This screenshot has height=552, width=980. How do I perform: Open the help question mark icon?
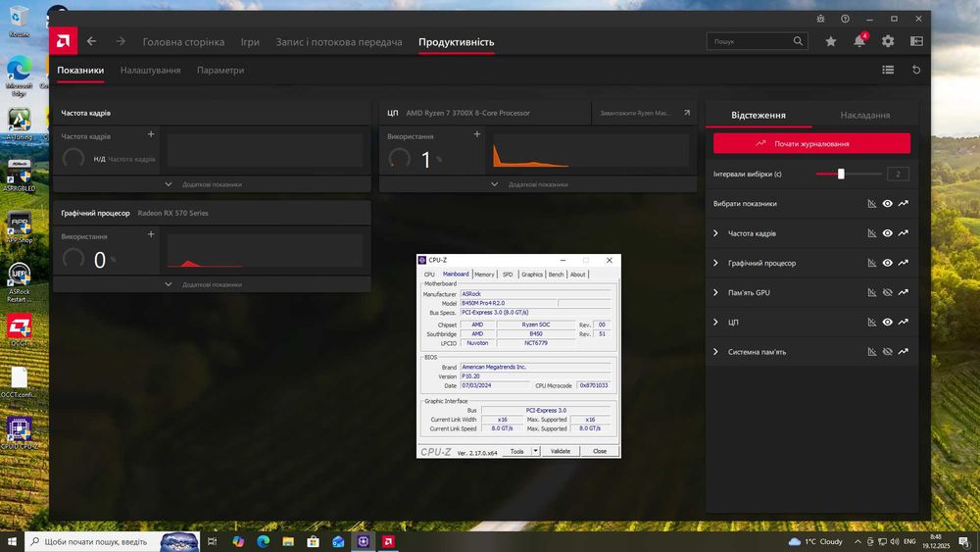point(845,19)
